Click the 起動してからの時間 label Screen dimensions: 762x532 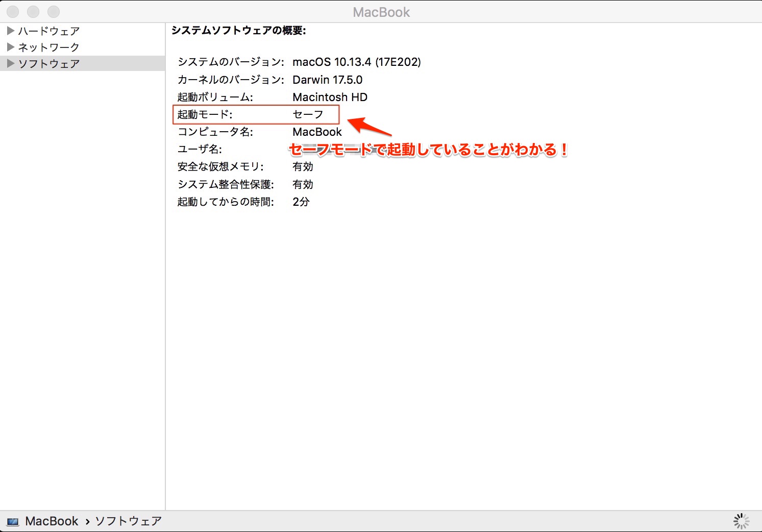tap(226, 202)
